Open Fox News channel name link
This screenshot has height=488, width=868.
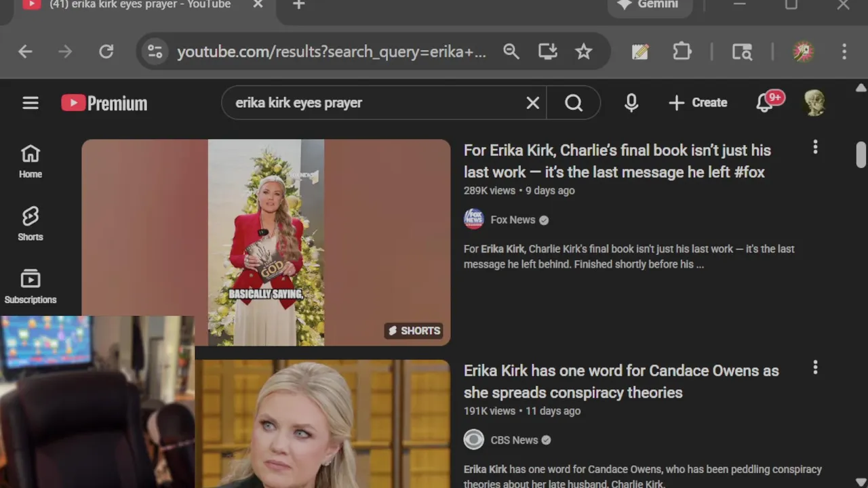point(513,220)
